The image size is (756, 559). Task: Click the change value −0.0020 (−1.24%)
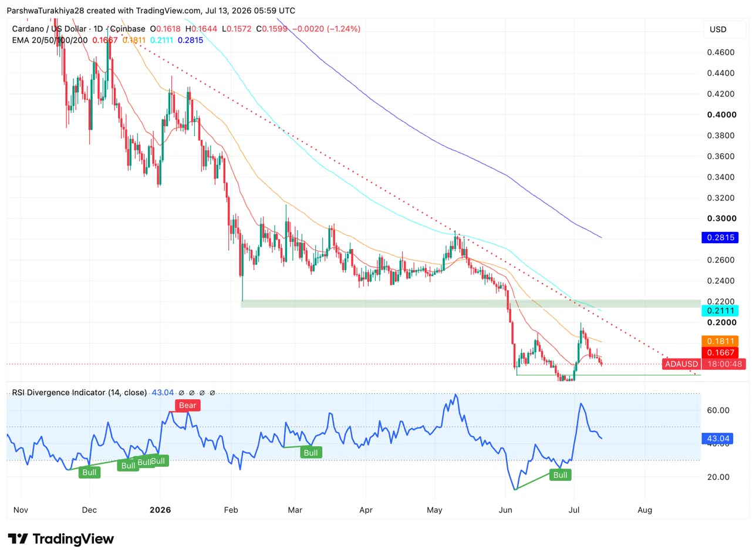(x=326, y=28)
